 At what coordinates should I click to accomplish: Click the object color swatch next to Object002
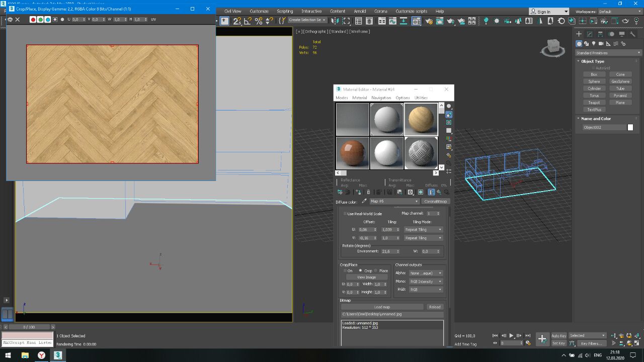coord(630,127)
